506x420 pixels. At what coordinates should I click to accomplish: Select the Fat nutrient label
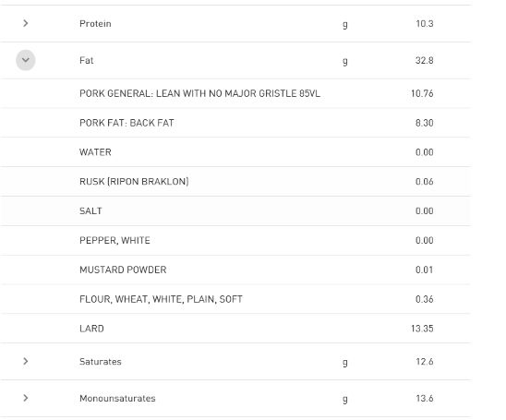click(86, 60)
